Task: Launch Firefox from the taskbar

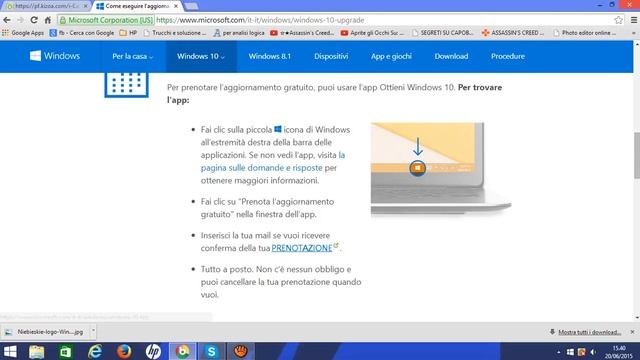Action: coord(124,351)
